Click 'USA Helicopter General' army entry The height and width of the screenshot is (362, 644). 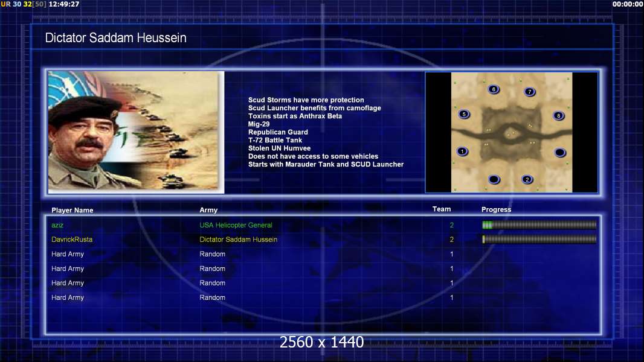click(x=236, y=225)
